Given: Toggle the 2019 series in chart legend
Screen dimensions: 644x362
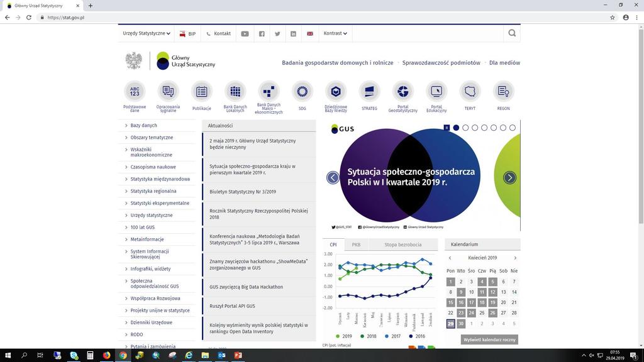Looking at the screenshot, I should pyautogui.click(x=344, y=336).
